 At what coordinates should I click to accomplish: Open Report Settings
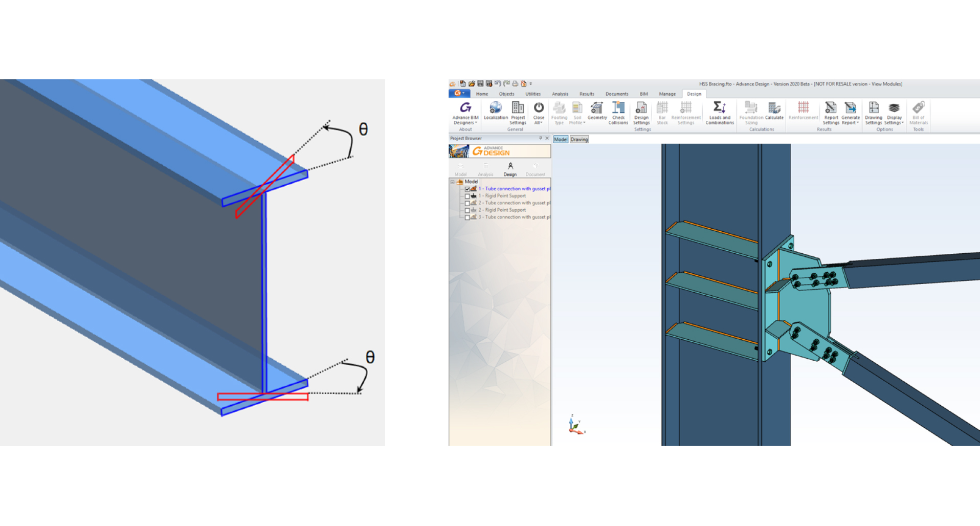[x=831, y=111]
